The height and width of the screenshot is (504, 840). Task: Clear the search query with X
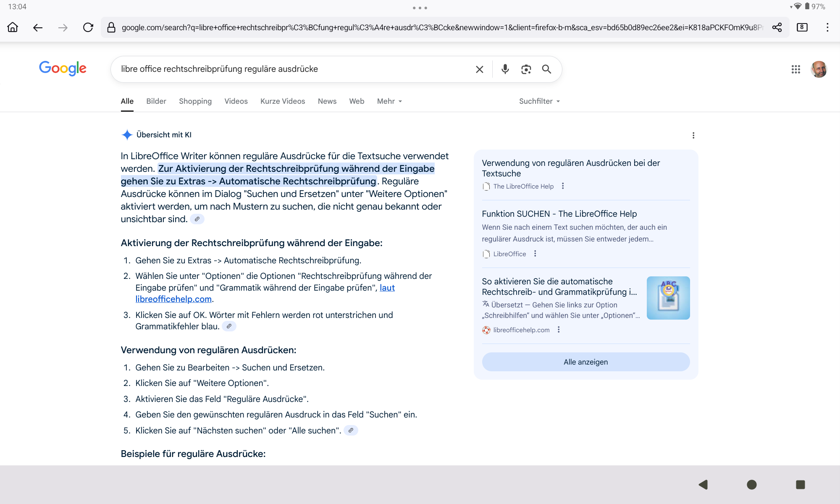click(480, 69)
